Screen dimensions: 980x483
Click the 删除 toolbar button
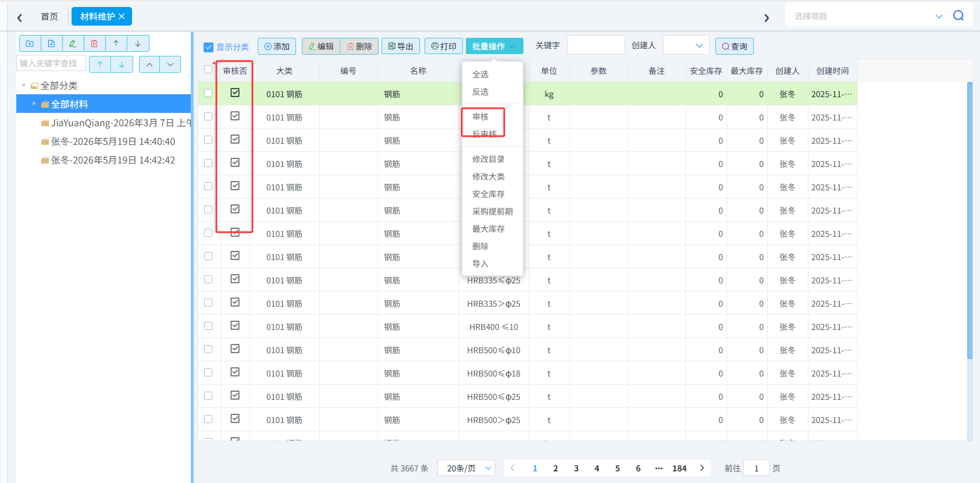click(359, 46)
